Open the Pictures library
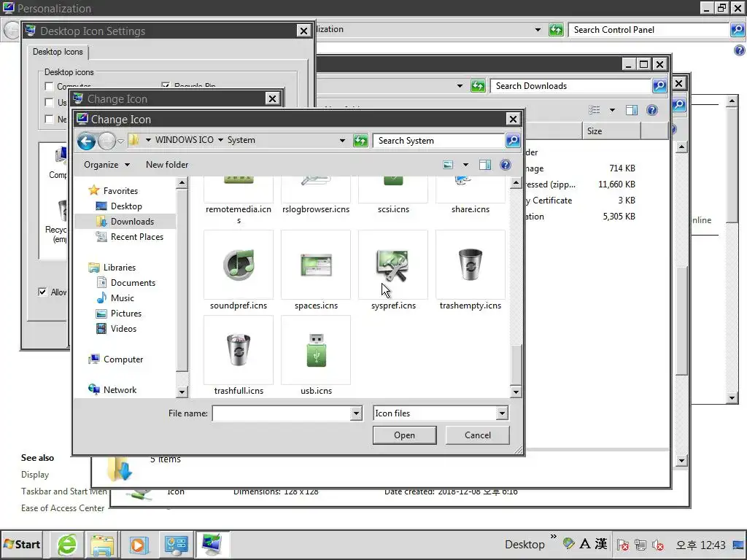 [x=125, y=314]
